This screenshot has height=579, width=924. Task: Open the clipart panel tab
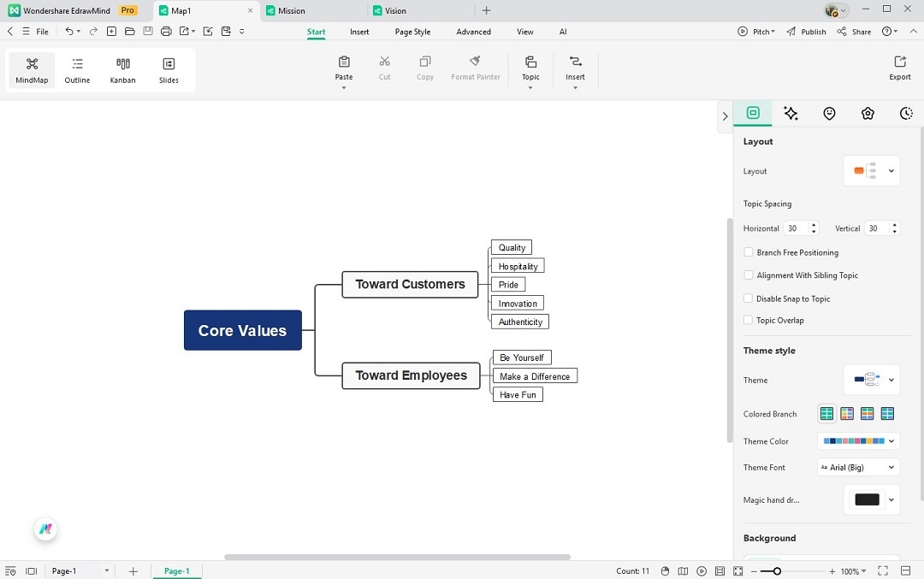pyautogui.click(x=868, y=113)
